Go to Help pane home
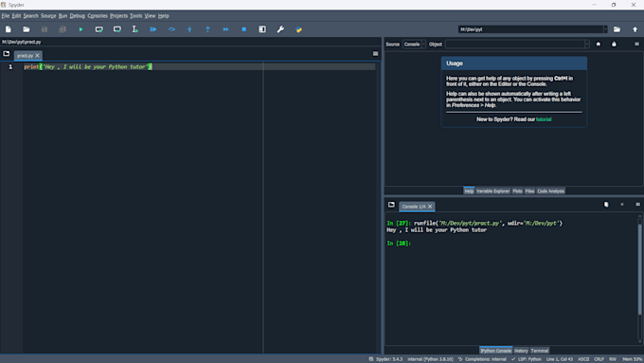The width and height of the screenshot is (644, 363). pyautogui.click(x=599, y=44)
